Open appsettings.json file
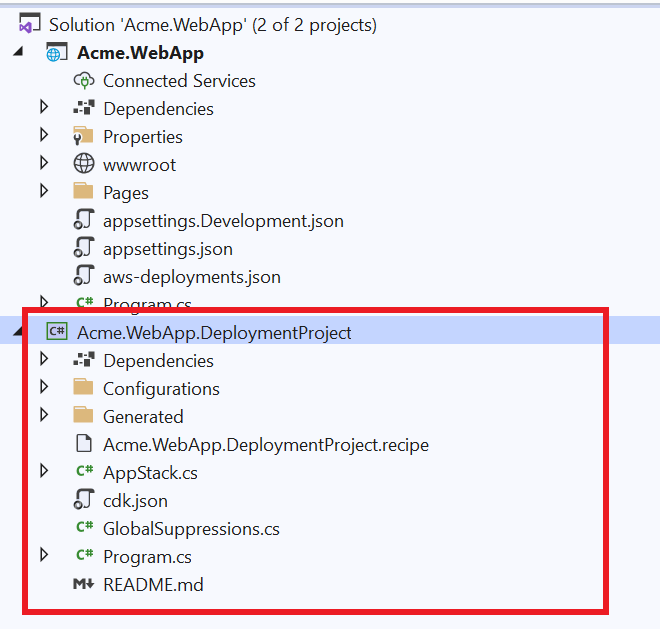The image size is (660, 629). pyautogui.click(x=168, y=249)
